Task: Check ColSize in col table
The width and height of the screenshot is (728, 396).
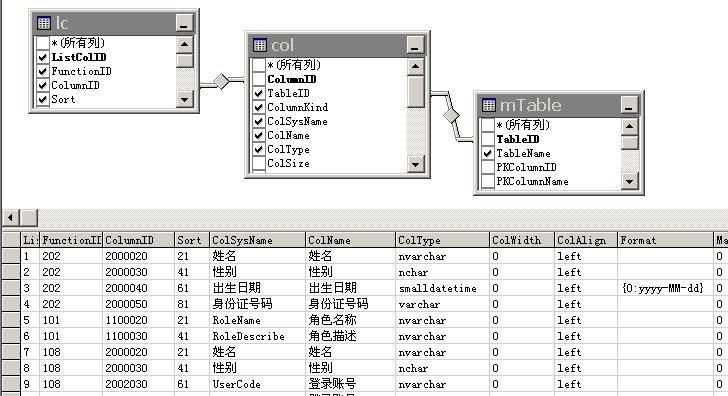Action: [x=259, y=163]
